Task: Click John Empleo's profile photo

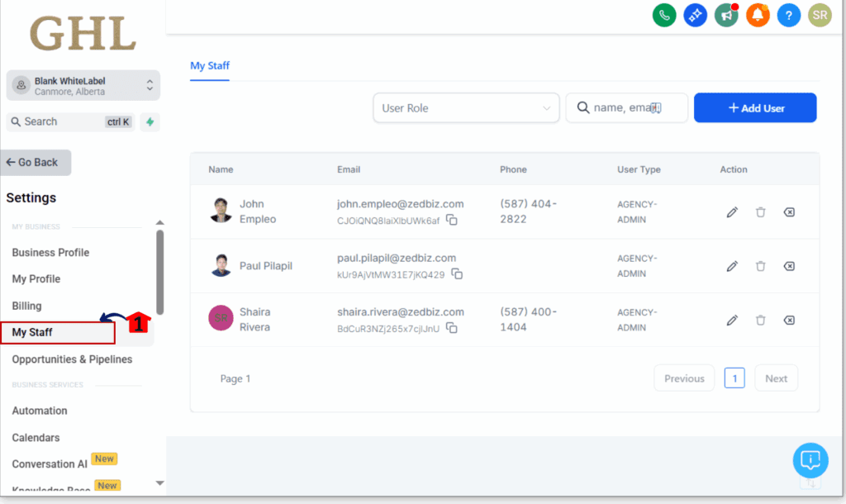Action: [221, 211]
